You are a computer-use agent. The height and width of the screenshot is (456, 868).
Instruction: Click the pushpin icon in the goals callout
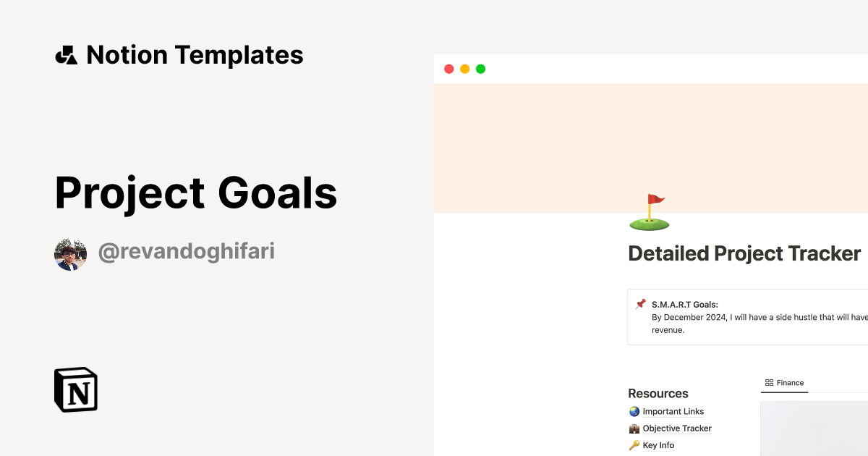[639, 304]
